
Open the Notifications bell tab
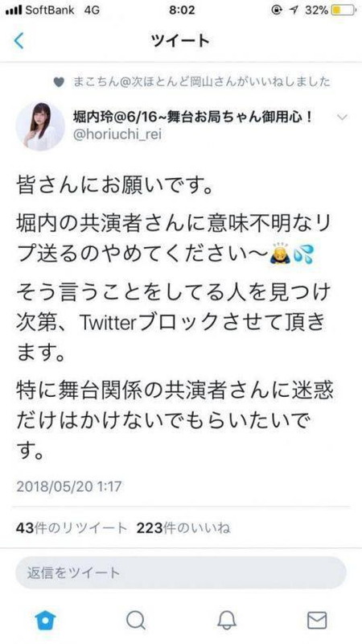227,621
